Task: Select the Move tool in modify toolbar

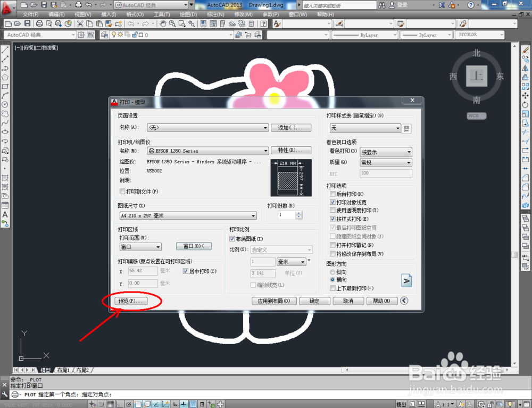Action: click(x=525, y=96)
